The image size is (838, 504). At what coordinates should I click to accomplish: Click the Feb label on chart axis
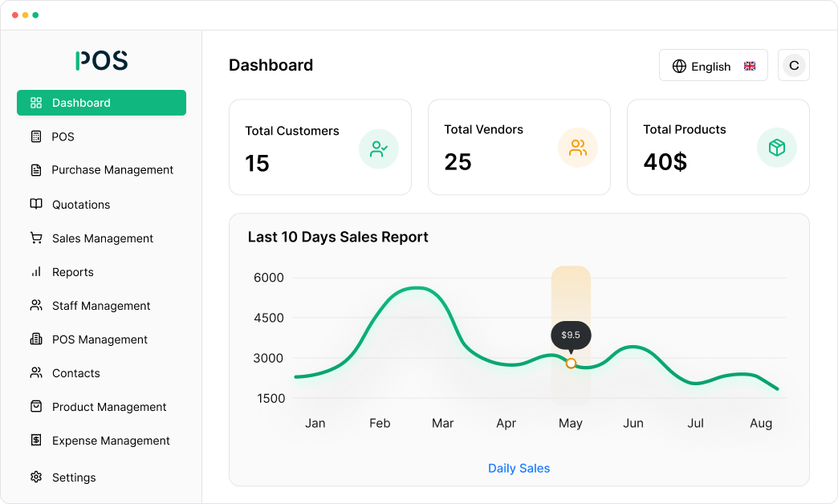point(380,423)
